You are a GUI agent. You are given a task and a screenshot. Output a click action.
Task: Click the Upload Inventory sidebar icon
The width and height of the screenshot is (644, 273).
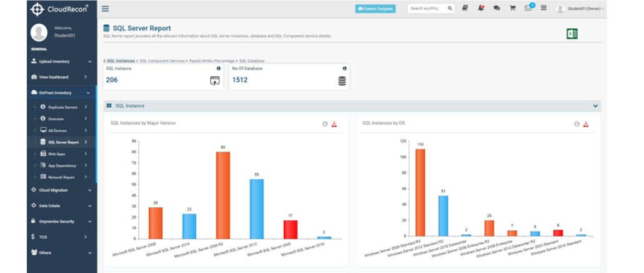coord(34,61)
